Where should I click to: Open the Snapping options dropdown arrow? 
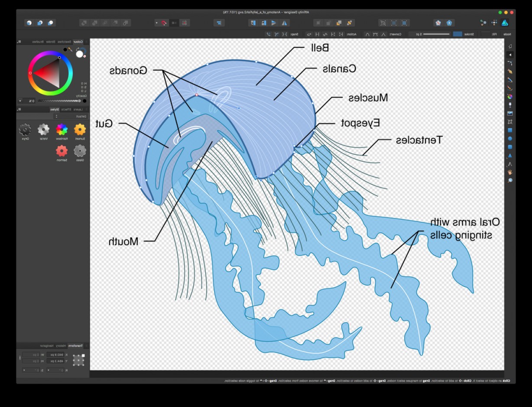156,23
